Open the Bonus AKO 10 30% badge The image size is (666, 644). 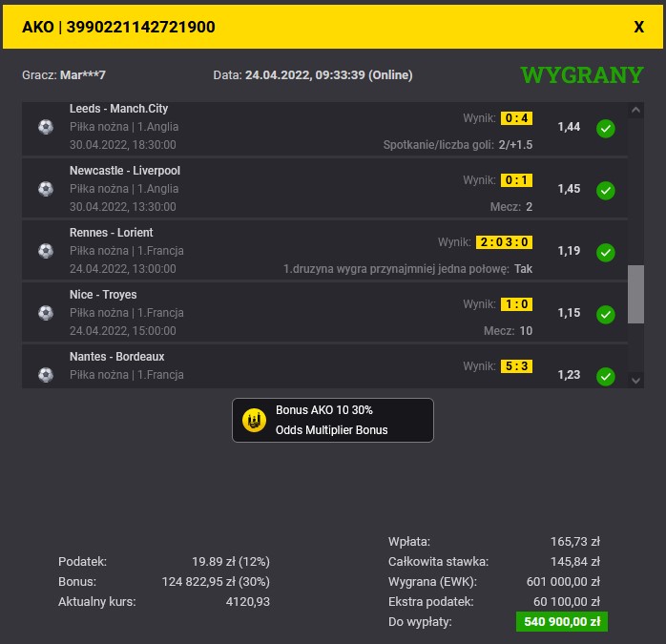(333, 420)
